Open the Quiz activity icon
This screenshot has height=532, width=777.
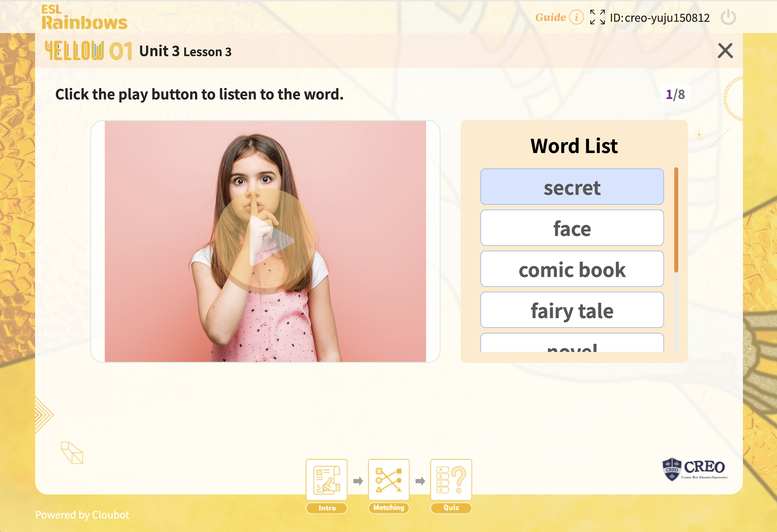pyautogui.click(x=451, y=480)
